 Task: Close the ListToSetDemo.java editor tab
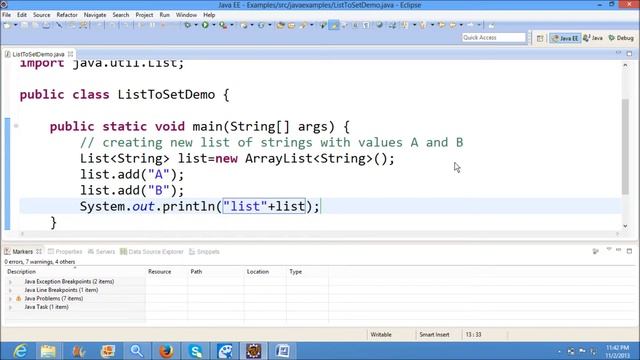point(71,54)
